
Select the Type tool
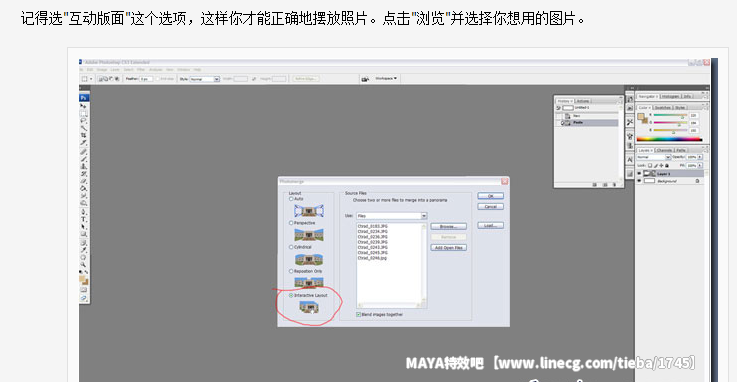pyautogui.click(x=84, y=220)
